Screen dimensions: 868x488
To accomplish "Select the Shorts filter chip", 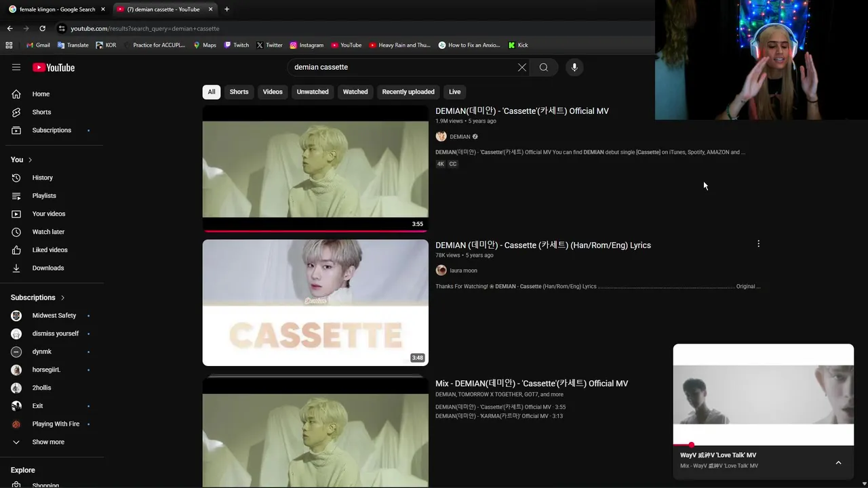I will (239, 91).
